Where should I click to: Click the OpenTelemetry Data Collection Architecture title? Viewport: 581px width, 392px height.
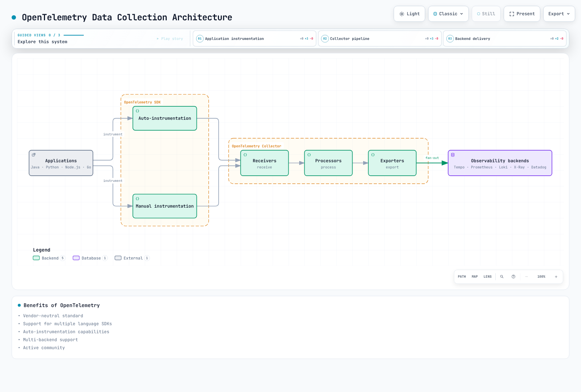127,17
